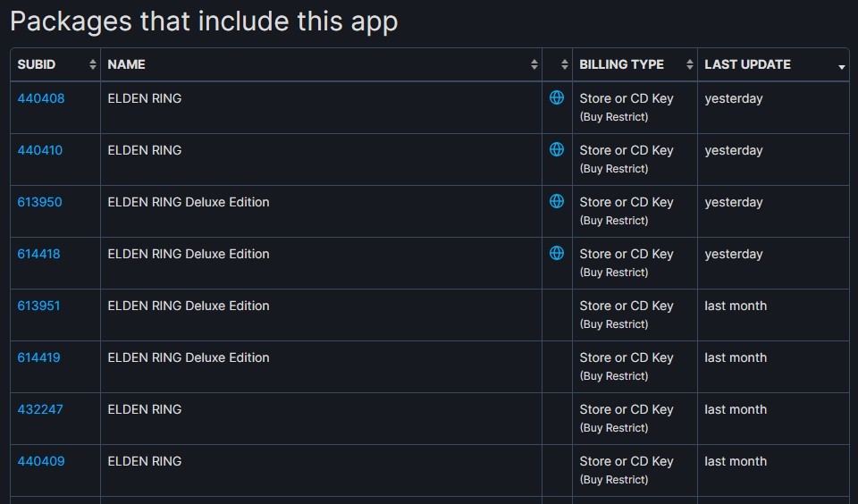Open package link 614418
Screen dimensions: 858x504
(39, 254)
